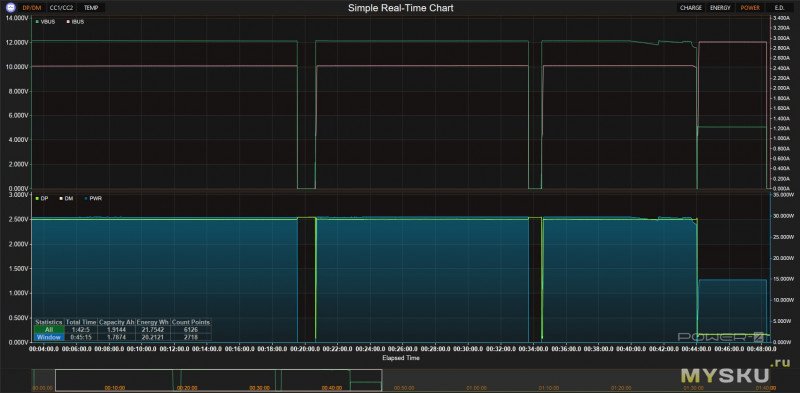
Task: Click the Simple Real-Time Chart title
Action: point(401,8)
